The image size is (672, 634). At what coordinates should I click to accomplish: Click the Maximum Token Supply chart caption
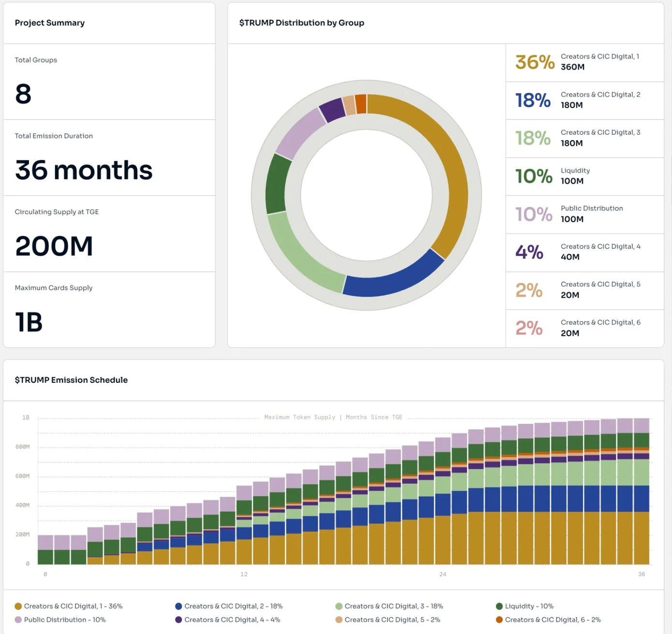(x=333, y=417)
